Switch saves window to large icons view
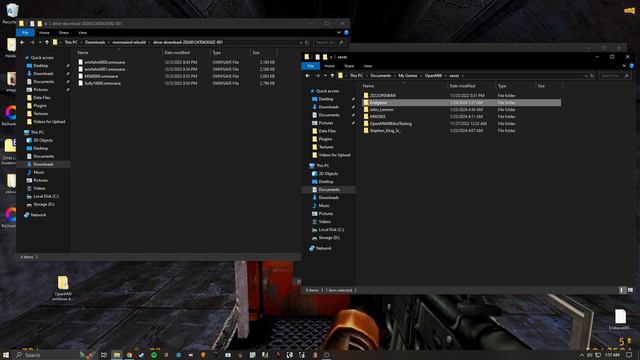Screen dimensions: 640x360 [x=630, y=290]
